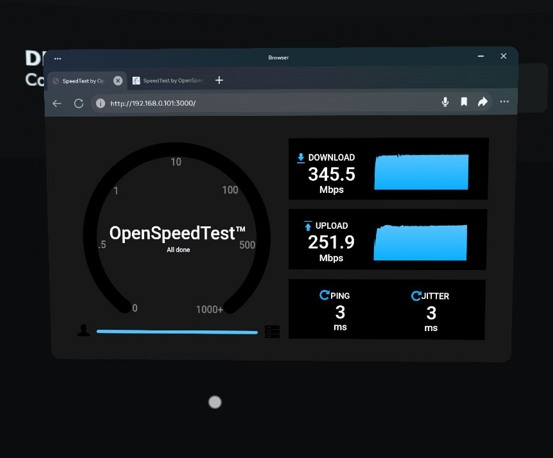Screen dimensions: 553x458
Task: Click the 251.9 upload value
Action: click(x=331, y=242)
